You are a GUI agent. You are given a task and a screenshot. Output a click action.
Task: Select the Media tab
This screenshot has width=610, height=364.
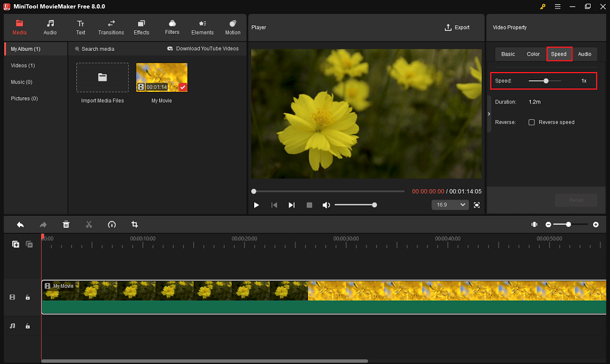(19, 28)
